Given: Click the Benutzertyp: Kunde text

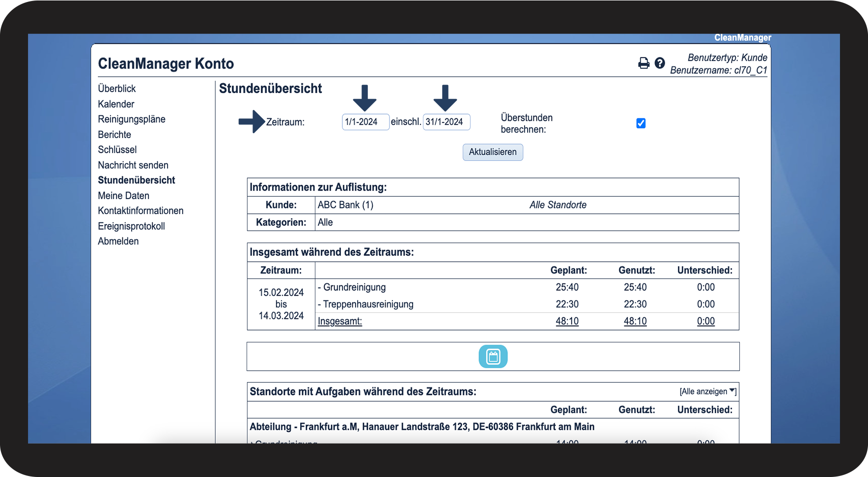Looking at the screenshot, I should 728,57.
